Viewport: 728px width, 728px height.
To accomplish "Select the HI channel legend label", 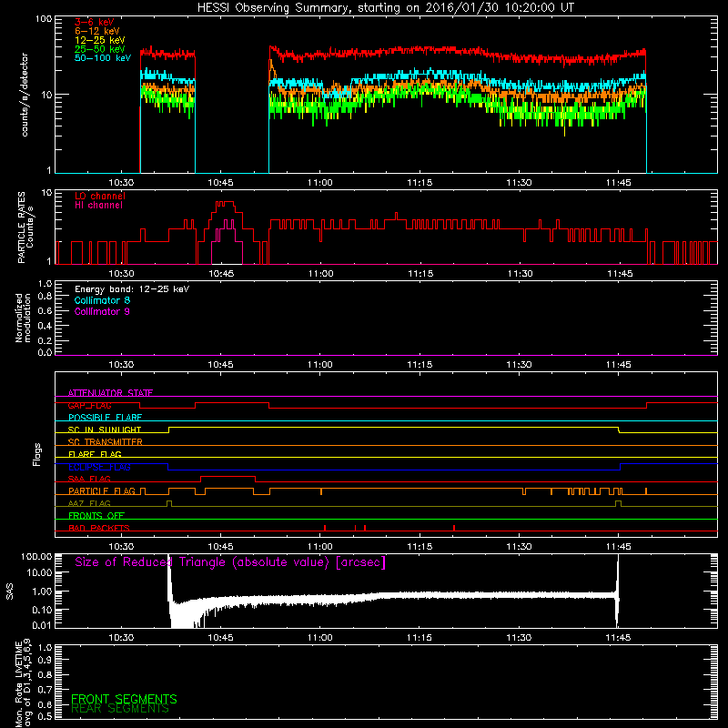I will tap(98, 206).
